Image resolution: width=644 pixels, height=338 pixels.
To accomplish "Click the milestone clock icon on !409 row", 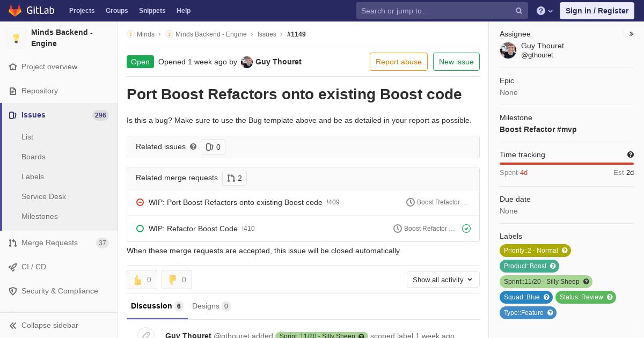I will pyautogui.click(x=411, y=202).
